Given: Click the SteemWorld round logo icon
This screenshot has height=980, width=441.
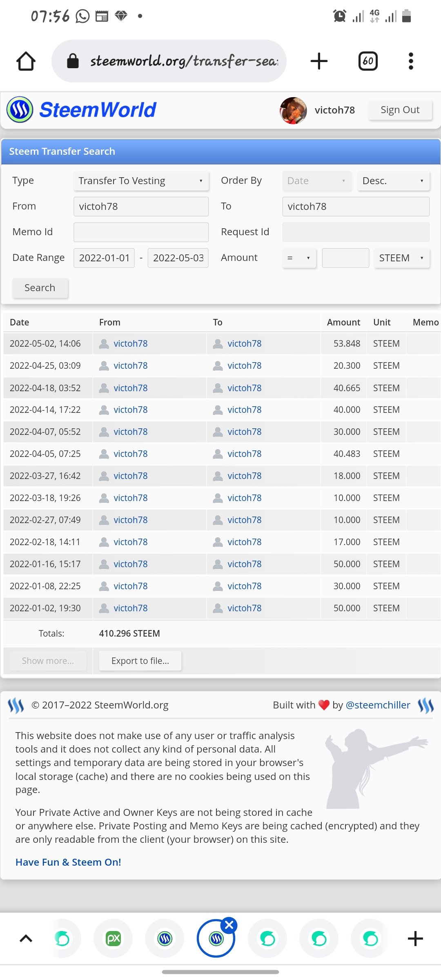Looking at the screenshot, I should click(20, 109).
